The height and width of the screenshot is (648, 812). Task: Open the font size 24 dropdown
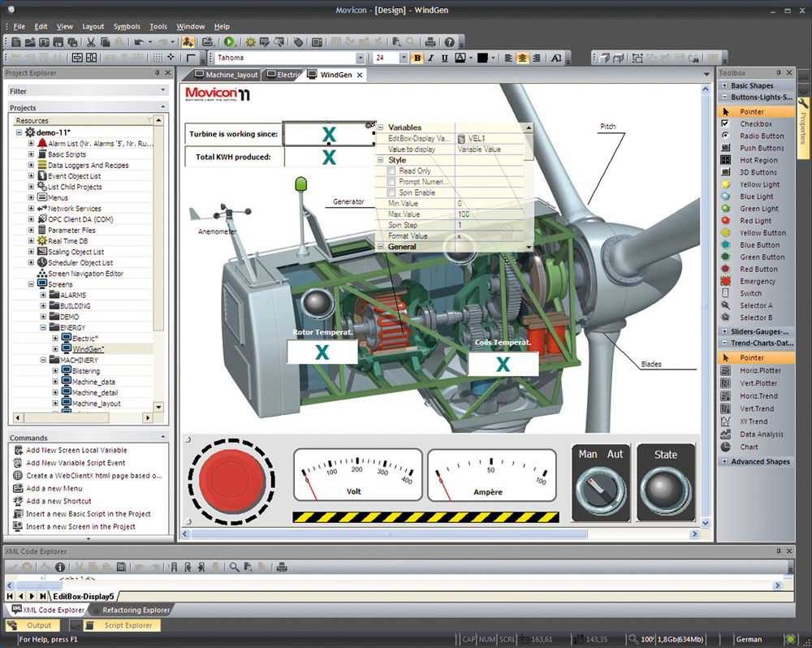[x=404, y=58]
